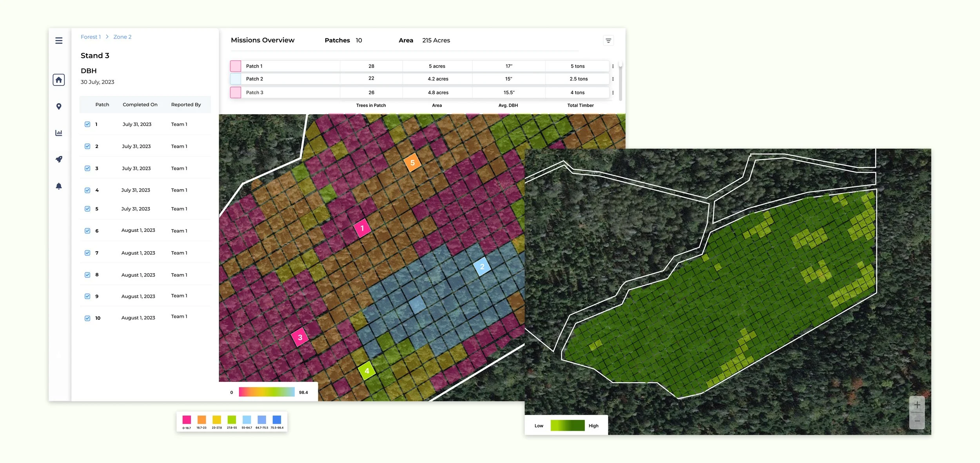
Task: Open the three-dot menu for Patch 1
Action: [x=613, y=66]
